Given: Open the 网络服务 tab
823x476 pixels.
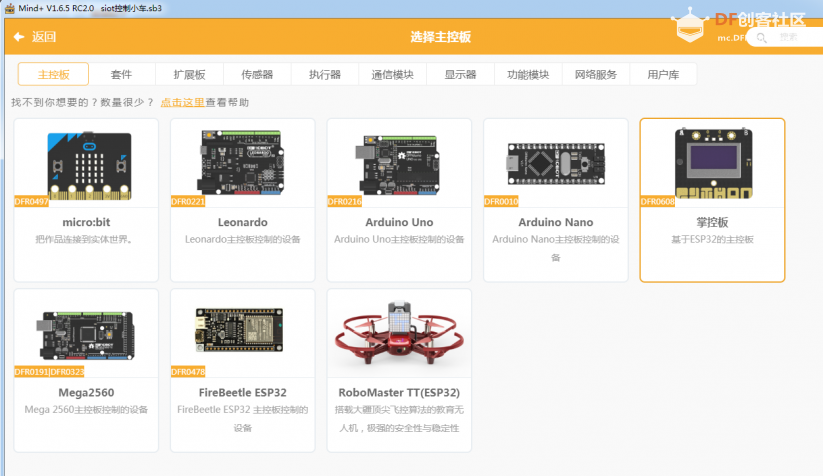Looking at the screenshot, I should [x=596, y=75].
